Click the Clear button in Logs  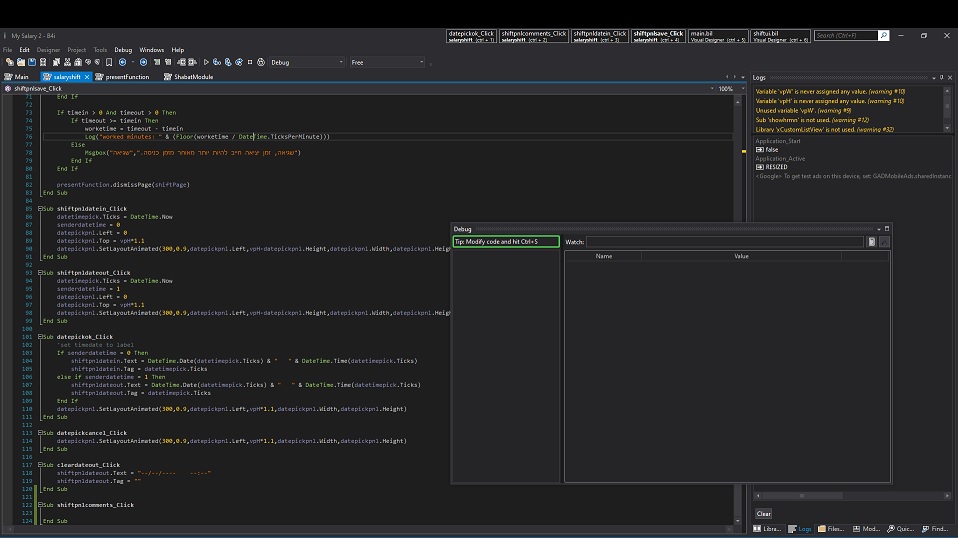(763, 513)
